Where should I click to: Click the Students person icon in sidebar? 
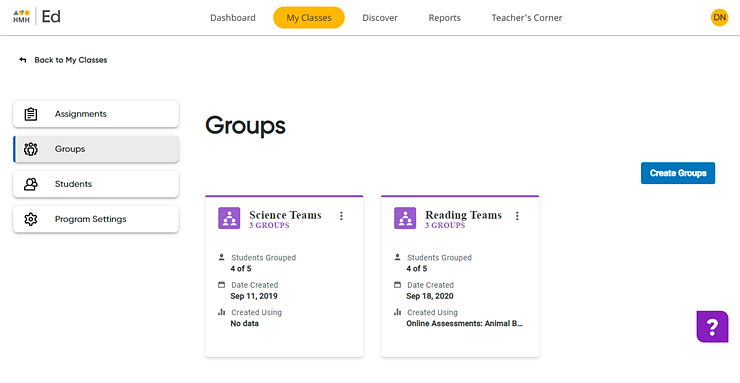31,184
